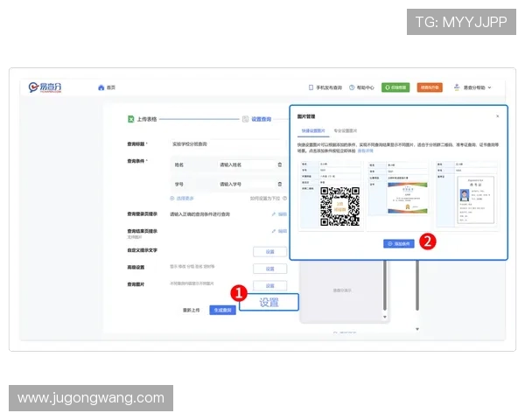Open 帮助中心 help link

pyautogui.click(x=361, y=87)
